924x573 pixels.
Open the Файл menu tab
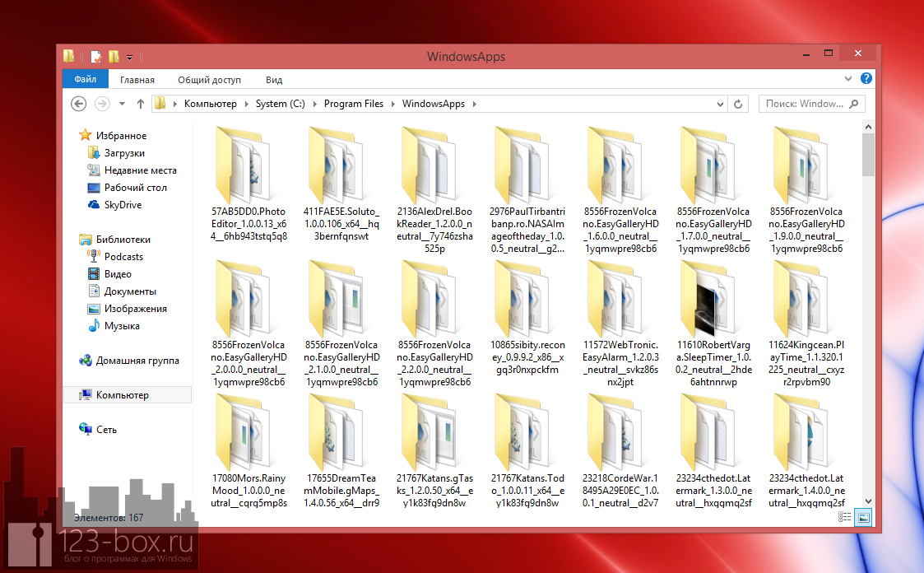pos(85,80)
